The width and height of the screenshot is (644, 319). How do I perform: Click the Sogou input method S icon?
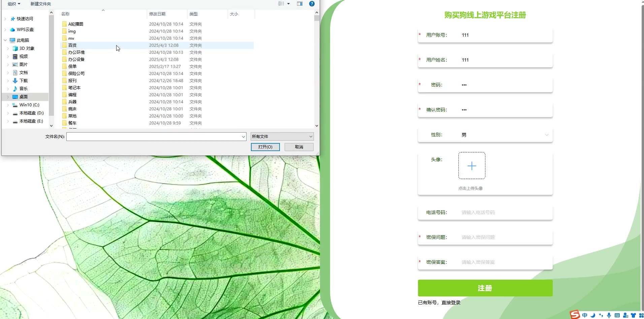(x=575, y=315)
